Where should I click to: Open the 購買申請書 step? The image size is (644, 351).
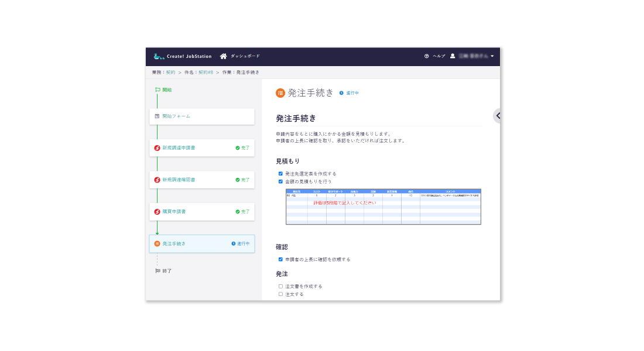coord(201,212)
